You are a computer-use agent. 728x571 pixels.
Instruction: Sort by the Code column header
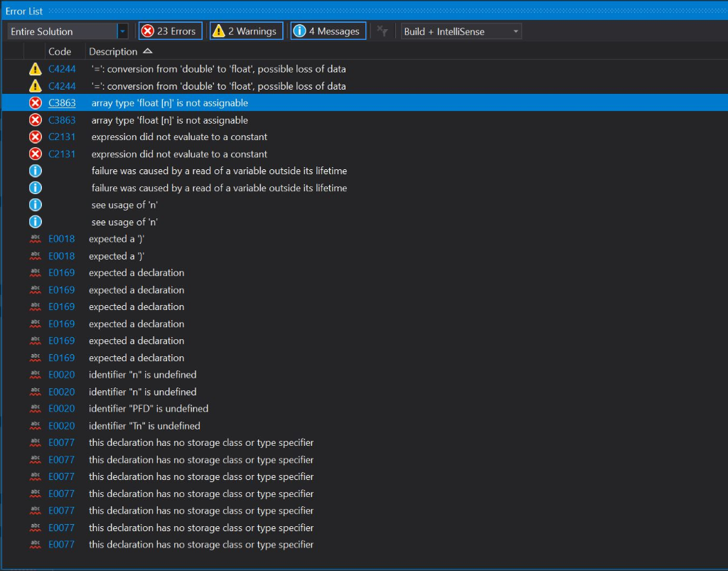pyautogui.click(x=60, y=51)
